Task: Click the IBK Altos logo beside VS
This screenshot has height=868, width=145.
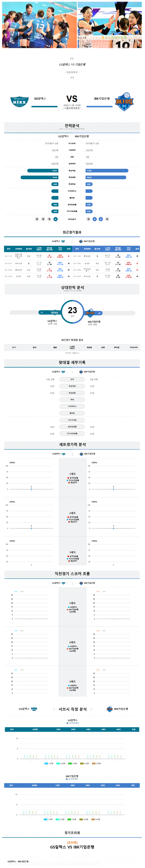Action: coord(124,102)
